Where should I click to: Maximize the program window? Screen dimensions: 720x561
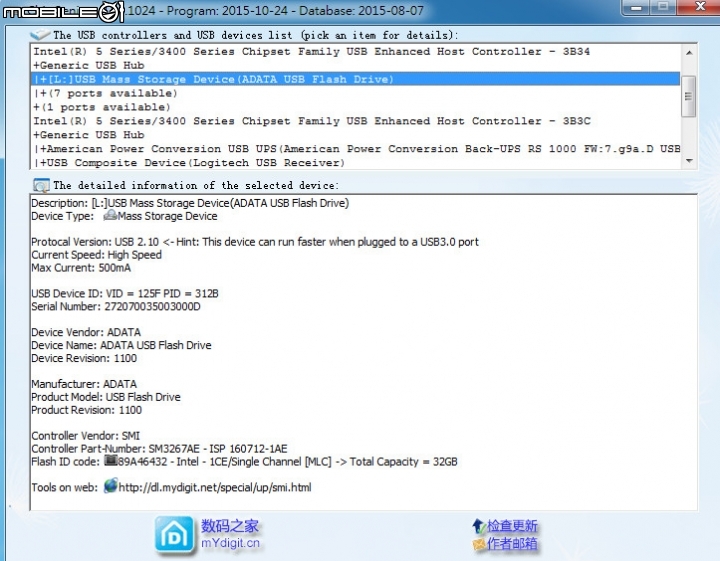click(663, 7)
